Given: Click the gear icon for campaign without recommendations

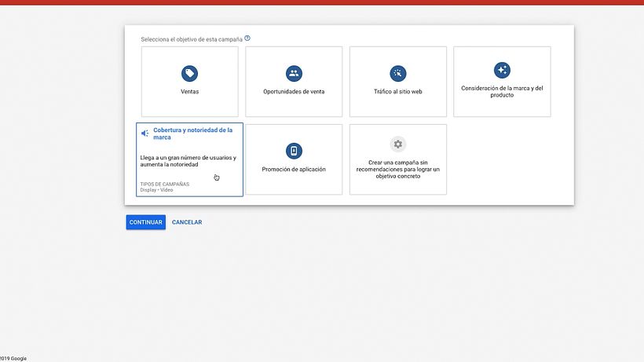Looking at the screenshot, I should coord(397,144).
